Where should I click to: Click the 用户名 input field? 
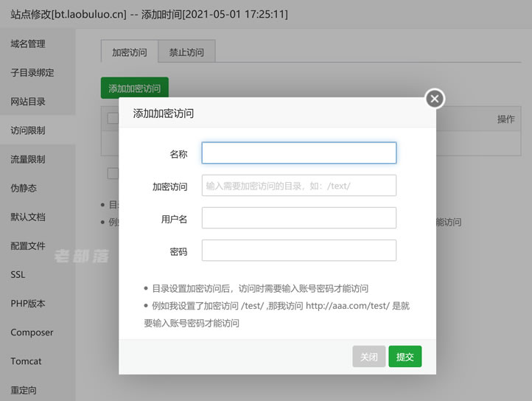coord(299,218)
